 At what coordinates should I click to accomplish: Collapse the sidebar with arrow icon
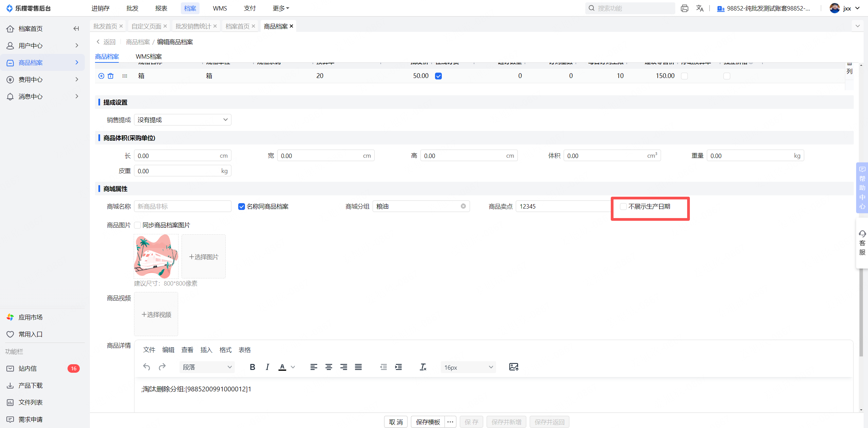tap(76, 28)
